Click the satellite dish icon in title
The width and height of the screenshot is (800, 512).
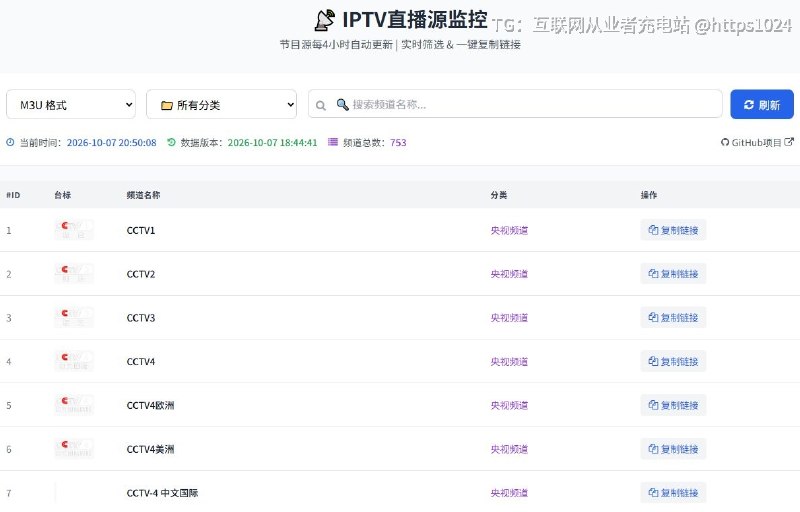point(324,20)
